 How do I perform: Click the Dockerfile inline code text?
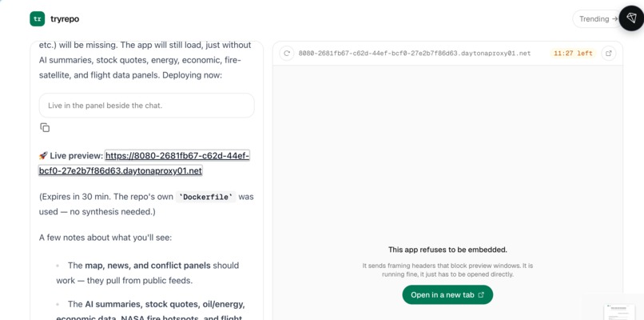tap(206, 197)
